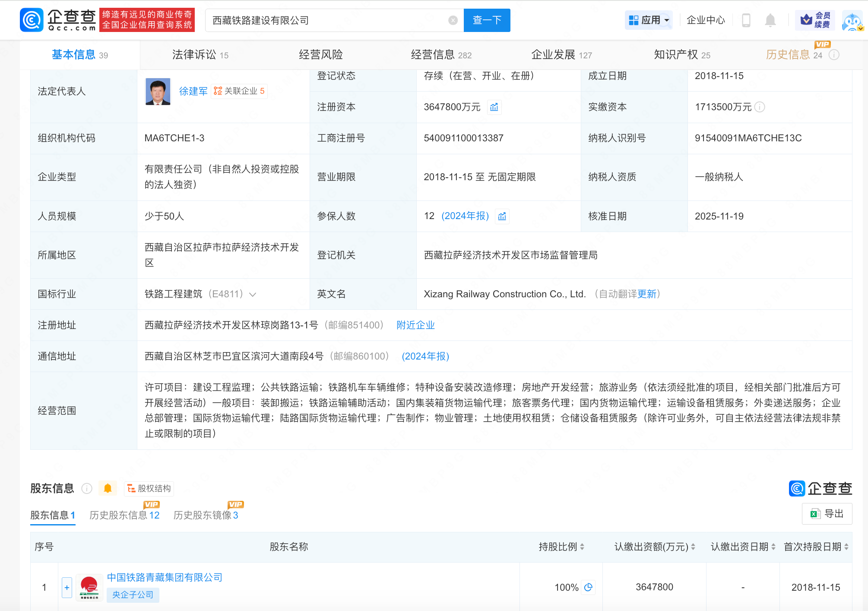Open shareholding ratio pie chart icon
The image size is (868, 611).
coord(588,587)
